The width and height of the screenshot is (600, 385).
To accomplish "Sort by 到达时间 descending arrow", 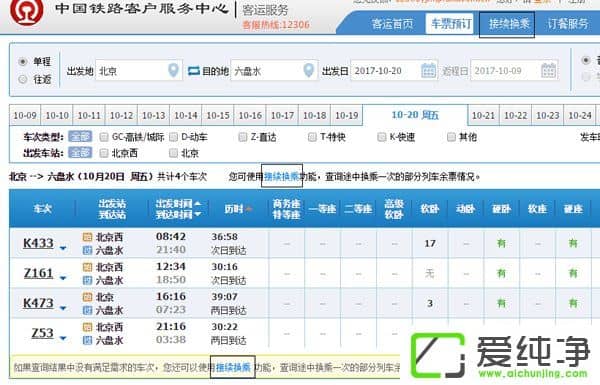I will (197, 214).
